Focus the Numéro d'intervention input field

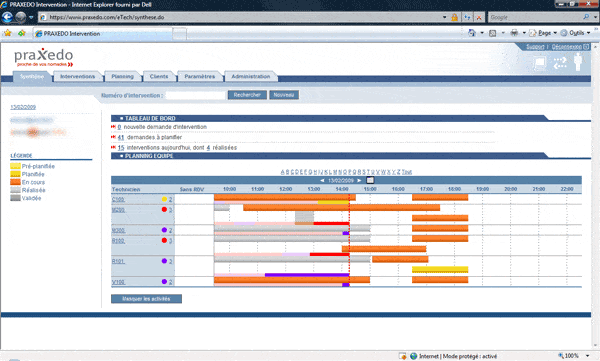196,95
